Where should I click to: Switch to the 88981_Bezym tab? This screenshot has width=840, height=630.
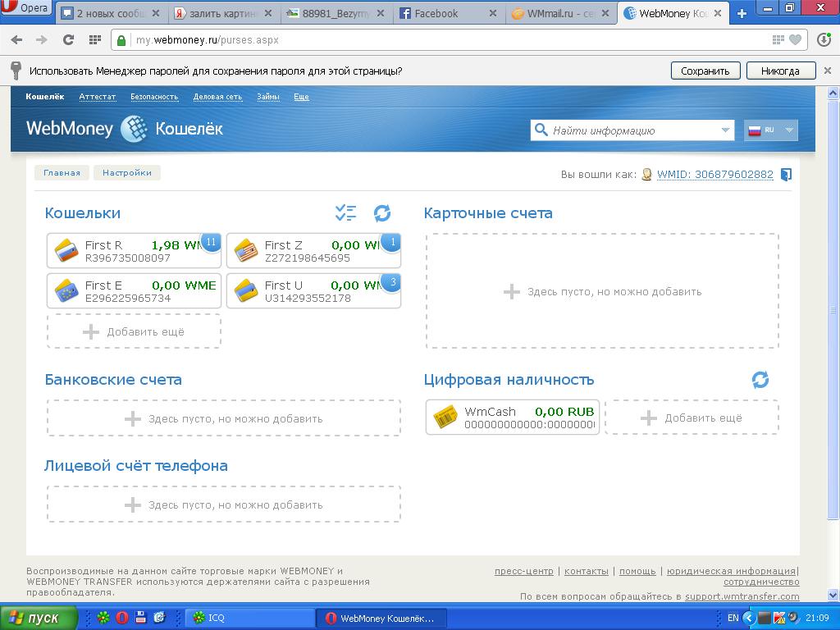336,13
